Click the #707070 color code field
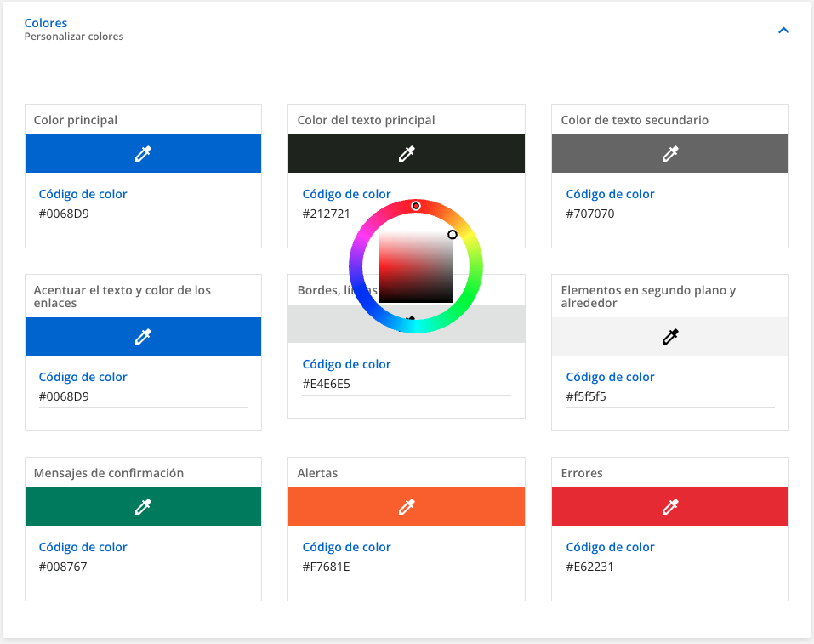This screenshot has height=644, width=814. 670,214
